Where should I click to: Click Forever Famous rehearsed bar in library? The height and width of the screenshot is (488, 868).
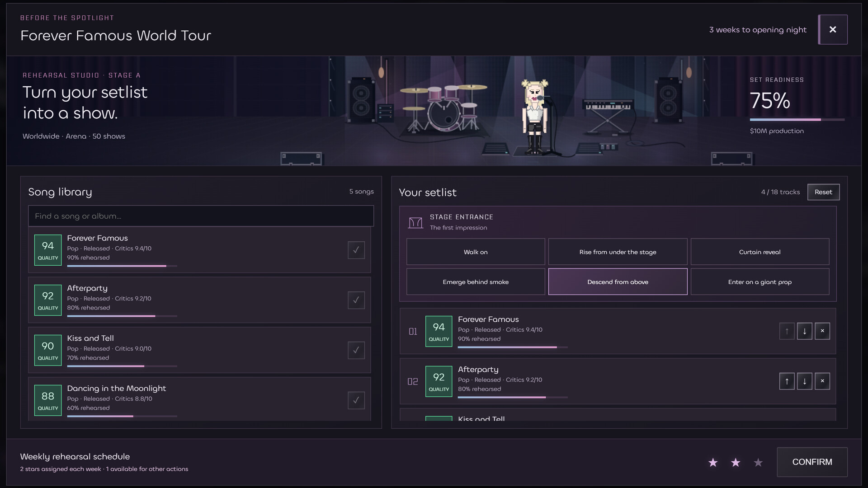pos(122,266)
